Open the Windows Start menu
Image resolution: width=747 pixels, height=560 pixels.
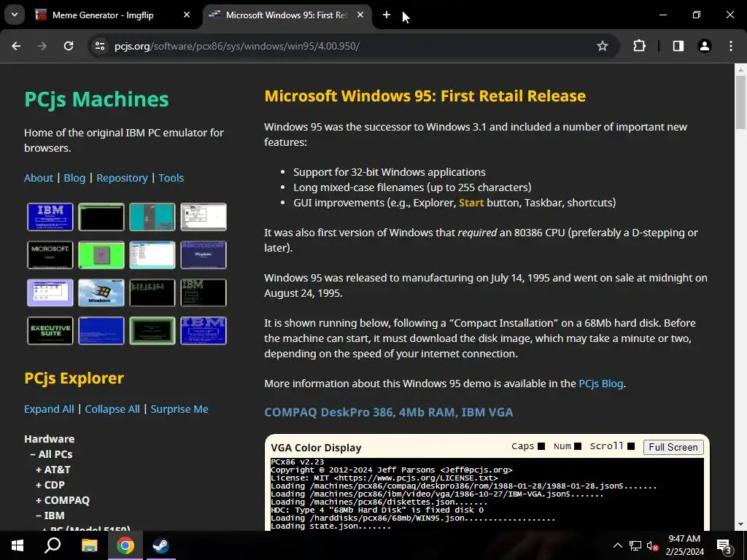click(18, 545)
